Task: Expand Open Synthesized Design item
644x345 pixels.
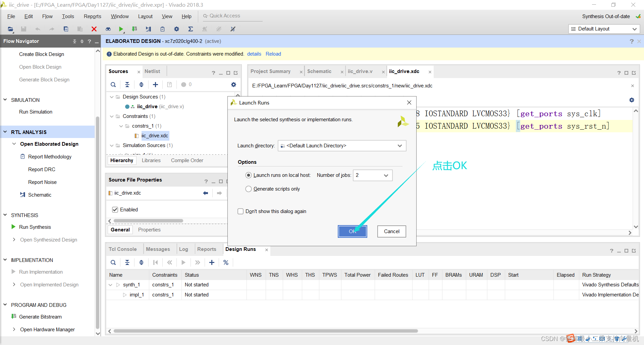Action: coord(14,239)
